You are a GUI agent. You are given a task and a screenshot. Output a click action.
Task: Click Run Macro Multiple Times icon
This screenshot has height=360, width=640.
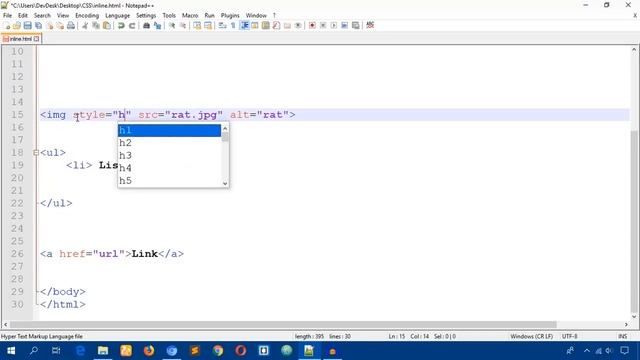point(344,26)
